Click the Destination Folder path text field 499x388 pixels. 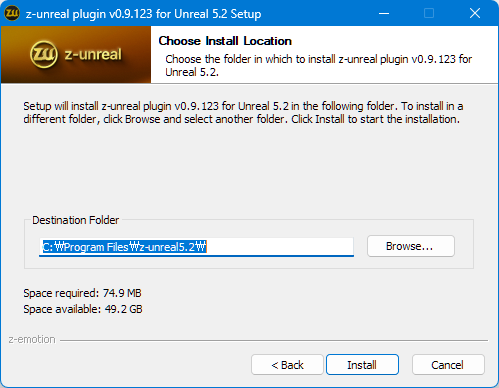pyautogui.click(x=196, y=247)
